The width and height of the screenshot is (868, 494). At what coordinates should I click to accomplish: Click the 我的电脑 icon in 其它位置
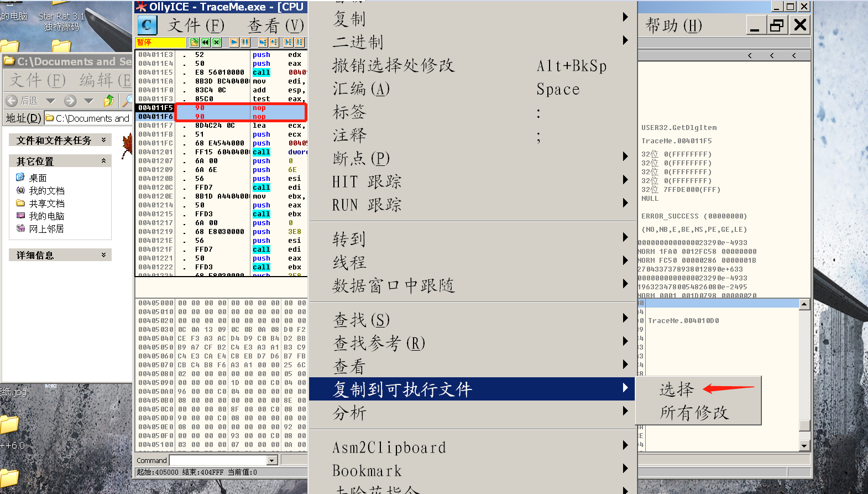[20, 216]
